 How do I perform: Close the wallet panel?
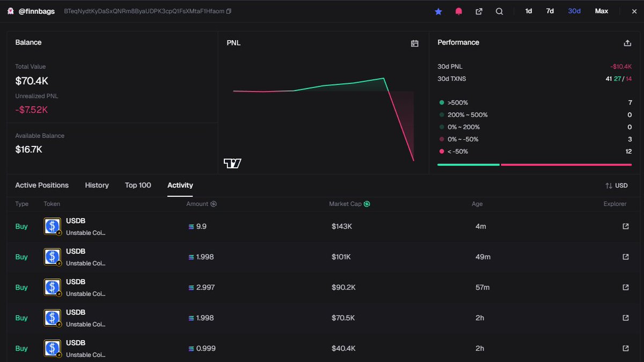pyautogui.click(x=634, y=11)
